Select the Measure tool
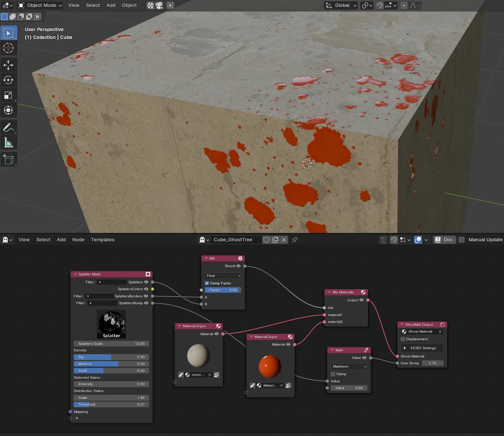The image size is (504, 436). (x=8, y=143)
